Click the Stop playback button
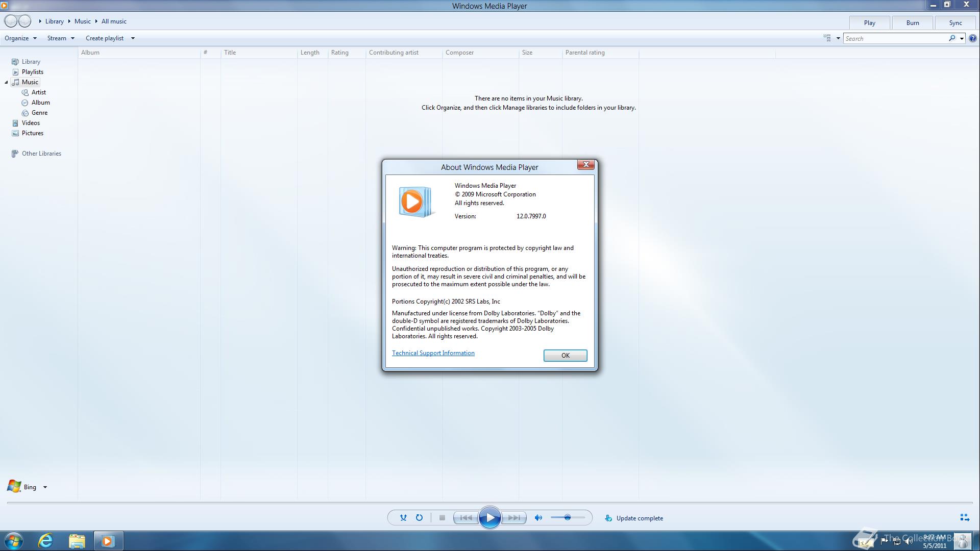 tap(442, 518)
